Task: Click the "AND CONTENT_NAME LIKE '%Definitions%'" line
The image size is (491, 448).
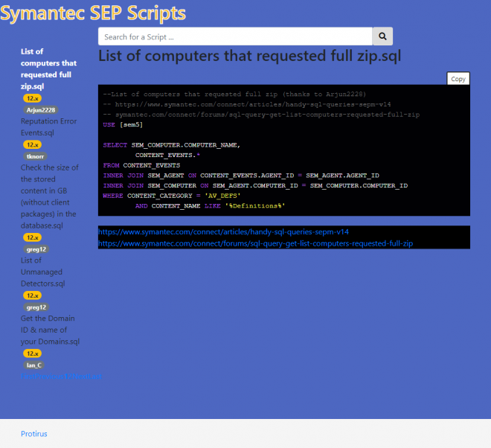Action: coord(210,206)
